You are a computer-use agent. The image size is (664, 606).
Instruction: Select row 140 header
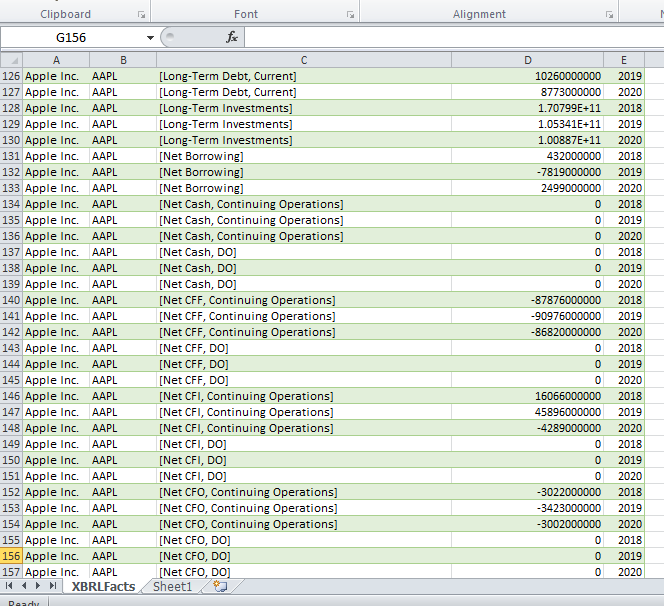(11, 300)
